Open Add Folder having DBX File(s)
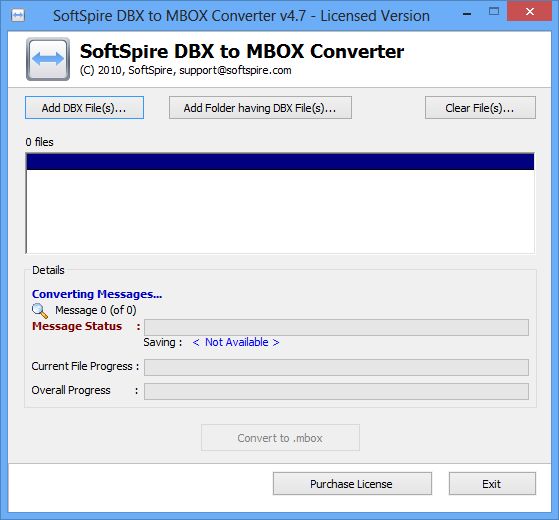The width and height of the screenshot is (559, 520). 260,108
